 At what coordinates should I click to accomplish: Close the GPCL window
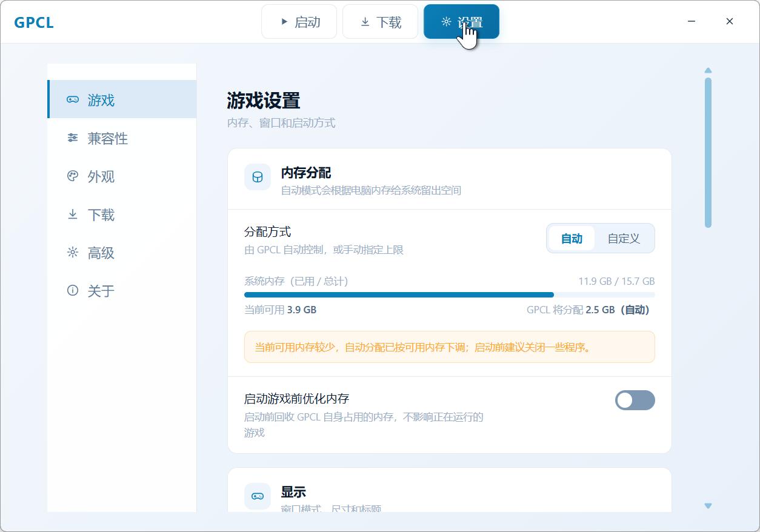point(730,21)
